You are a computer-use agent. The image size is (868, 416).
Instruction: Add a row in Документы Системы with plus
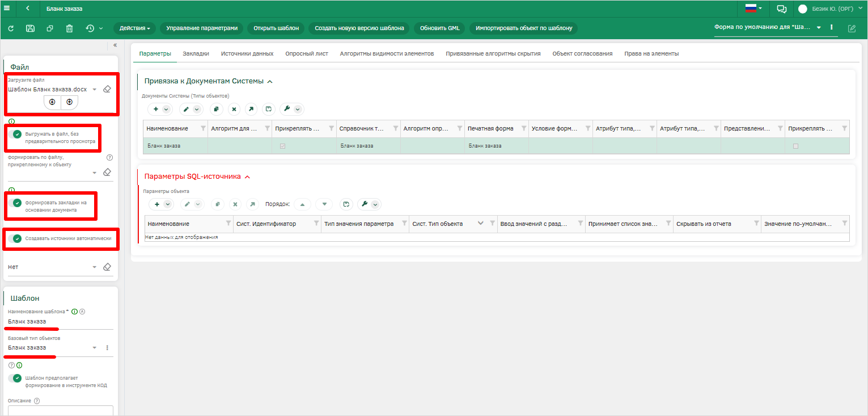coord(156,109)
